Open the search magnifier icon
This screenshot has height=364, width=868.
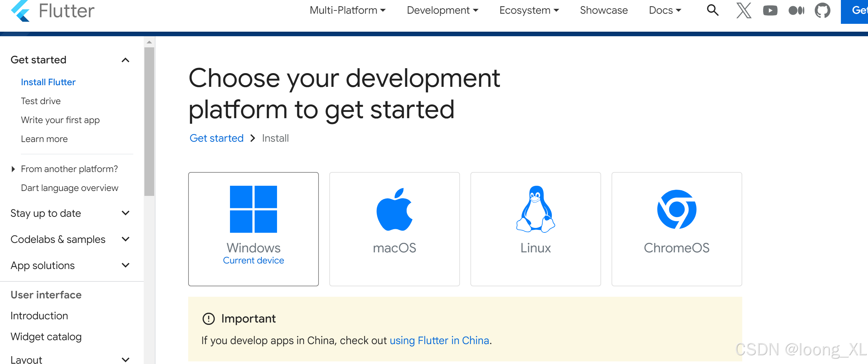713,10
